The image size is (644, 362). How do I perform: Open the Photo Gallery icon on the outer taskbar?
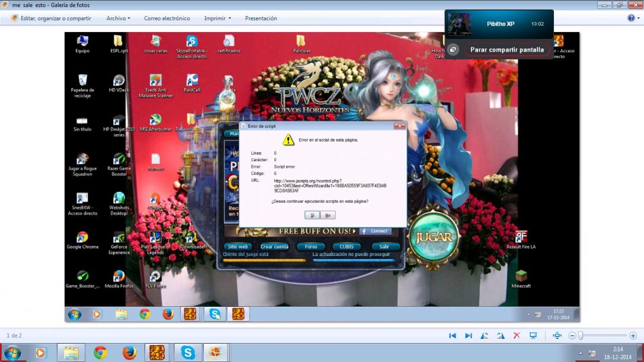pos(215,353)
